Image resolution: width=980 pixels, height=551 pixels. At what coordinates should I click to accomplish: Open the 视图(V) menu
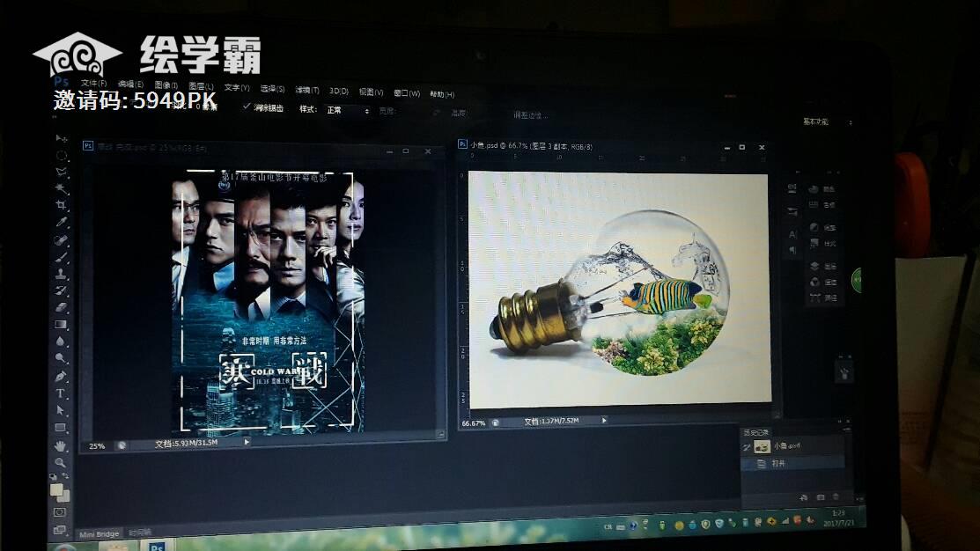372,92
